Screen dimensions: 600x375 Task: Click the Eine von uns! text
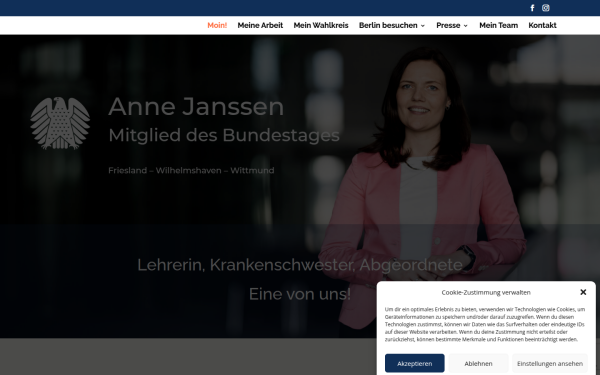tap(300, 294)
